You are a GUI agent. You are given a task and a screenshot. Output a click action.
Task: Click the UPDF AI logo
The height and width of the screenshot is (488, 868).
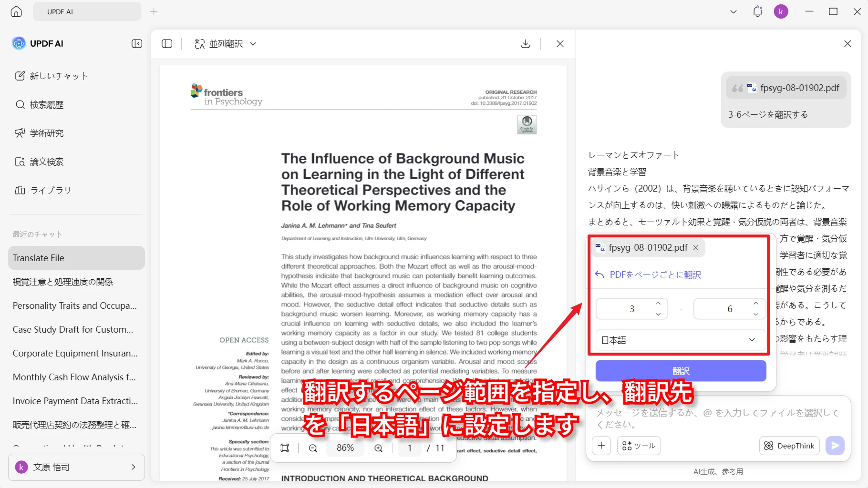click(38, 43)
